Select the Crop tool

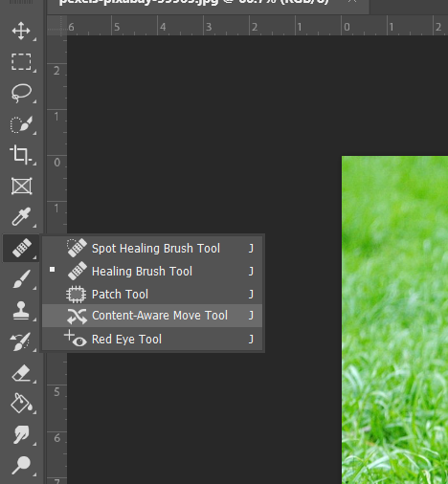[x=21, y=155]
